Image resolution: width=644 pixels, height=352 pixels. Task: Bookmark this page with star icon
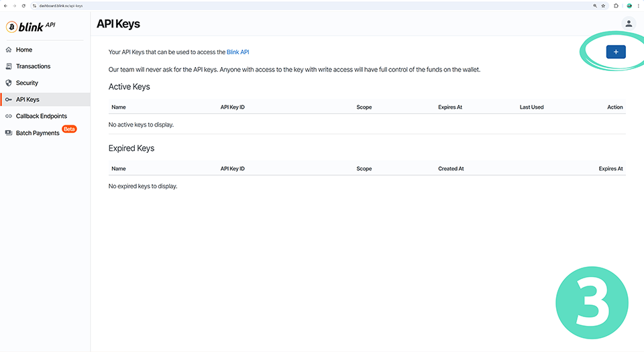[x=603, y=5]
